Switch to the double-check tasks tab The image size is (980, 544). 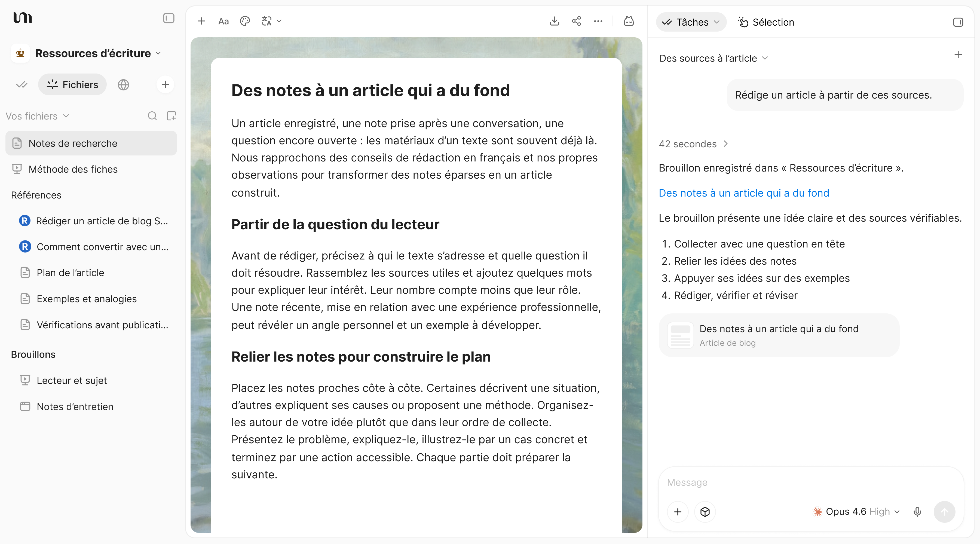22,84
